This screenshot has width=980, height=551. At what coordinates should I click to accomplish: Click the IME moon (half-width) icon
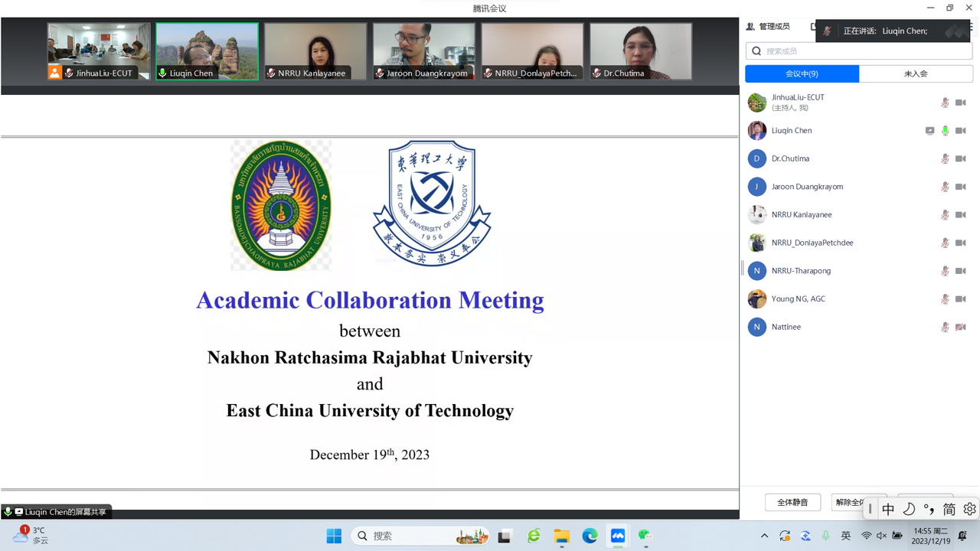[x=909, y=509]
